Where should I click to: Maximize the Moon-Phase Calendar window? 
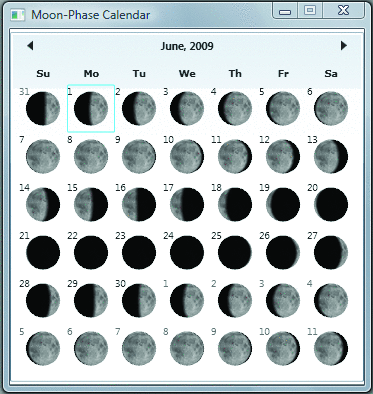[310, 11]
